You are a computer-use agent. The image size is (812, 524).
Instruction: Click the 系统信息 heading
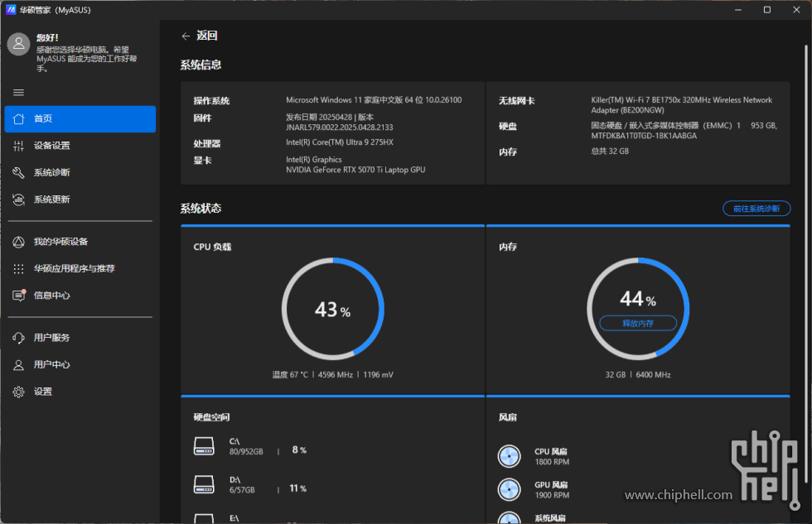click(201, 65)
